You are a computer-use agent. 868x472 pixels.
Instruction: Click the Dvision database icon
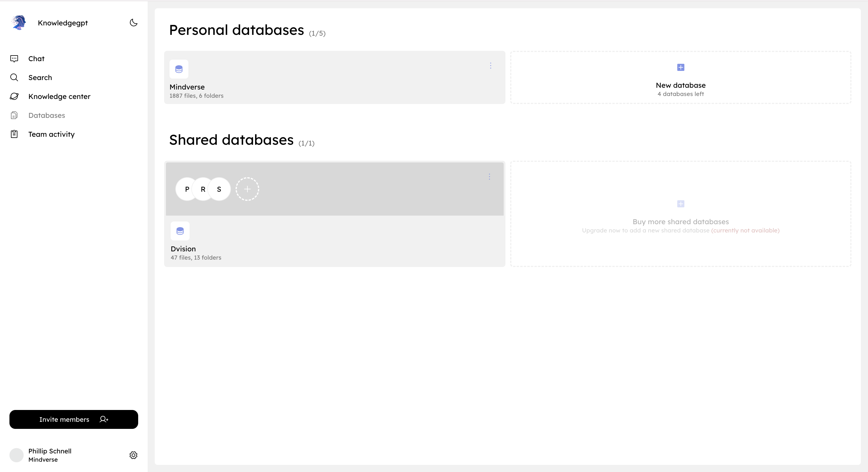180,231
